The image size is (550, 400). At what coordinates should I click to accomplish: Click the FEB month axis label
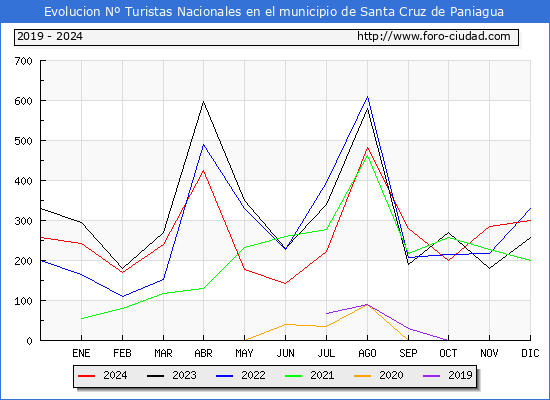[x=122, y=353]
